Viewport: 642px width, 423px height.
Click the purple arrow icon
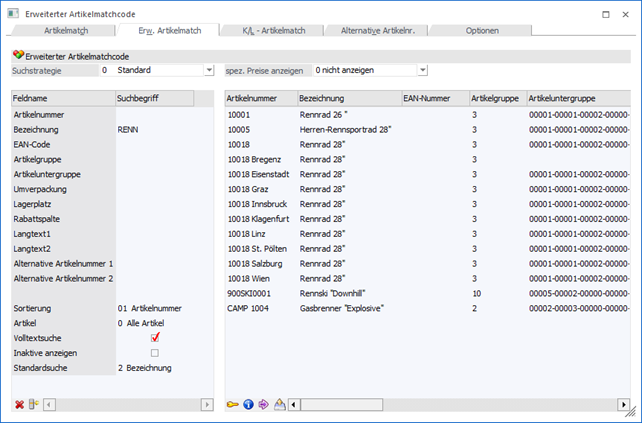click(x=263, y=404)
